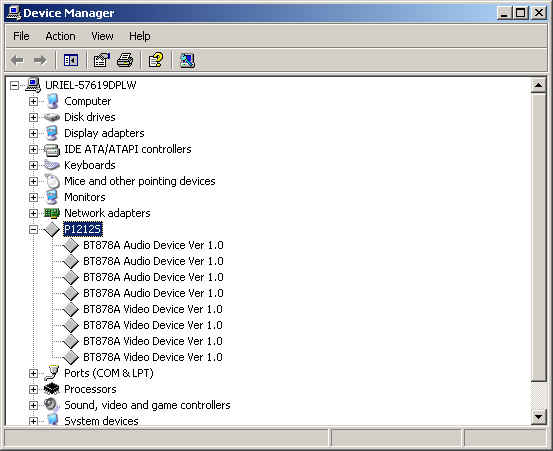Open the Action menu
The image size is (553, 451).
pos(60,36)
